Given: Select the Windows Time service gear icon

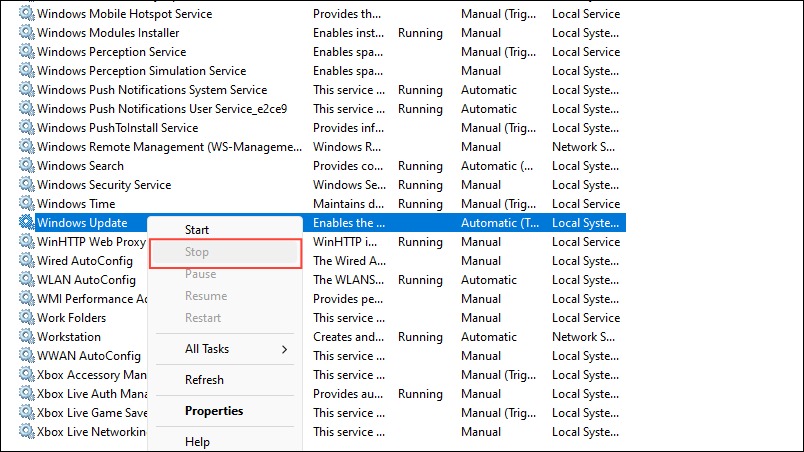Looking at the screenshot, I should [26, 203].
